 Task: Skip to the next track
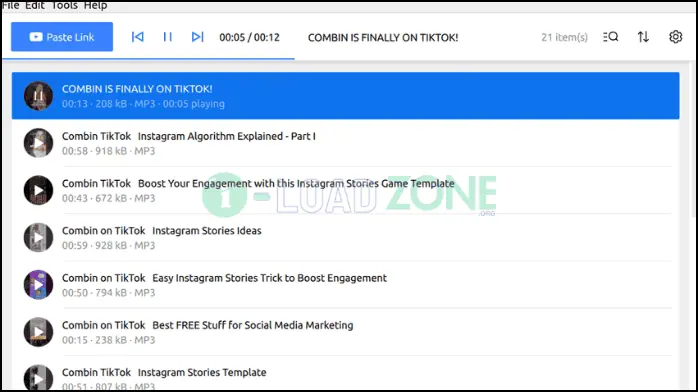tap(197, 37)
